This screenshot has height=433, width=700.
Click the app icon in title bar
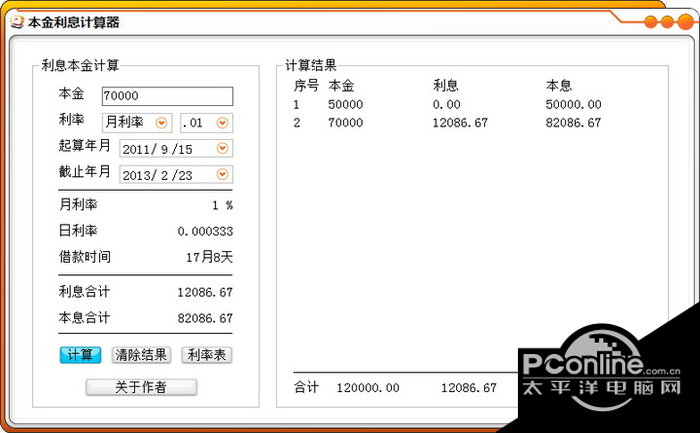pyautogui.click(x=17, y=22)
